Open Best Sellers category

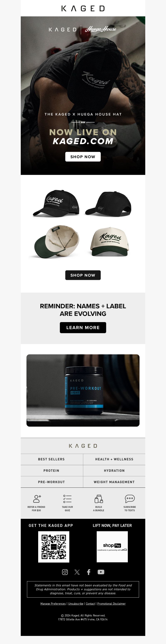pyautogui.click(x=52, y=459)
